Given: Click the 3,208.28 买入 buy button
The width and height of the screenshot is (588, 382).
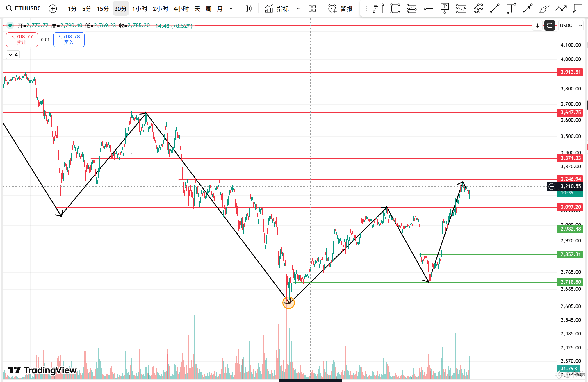Looking at the screenshot, I should click(69, 40).
